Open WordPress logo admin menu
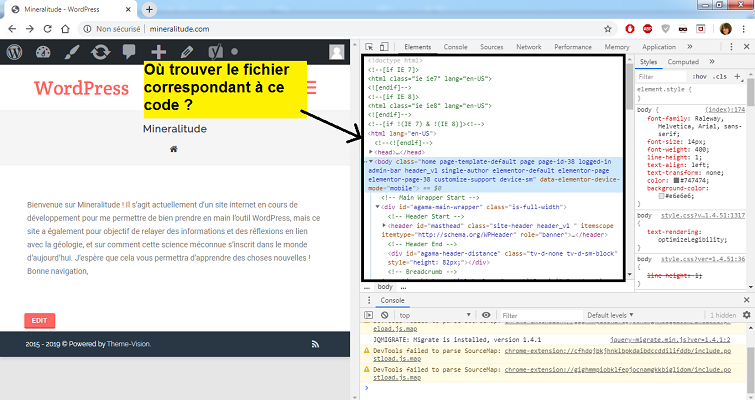This screenshot has width=755, height=400. [x=14, y=52]
